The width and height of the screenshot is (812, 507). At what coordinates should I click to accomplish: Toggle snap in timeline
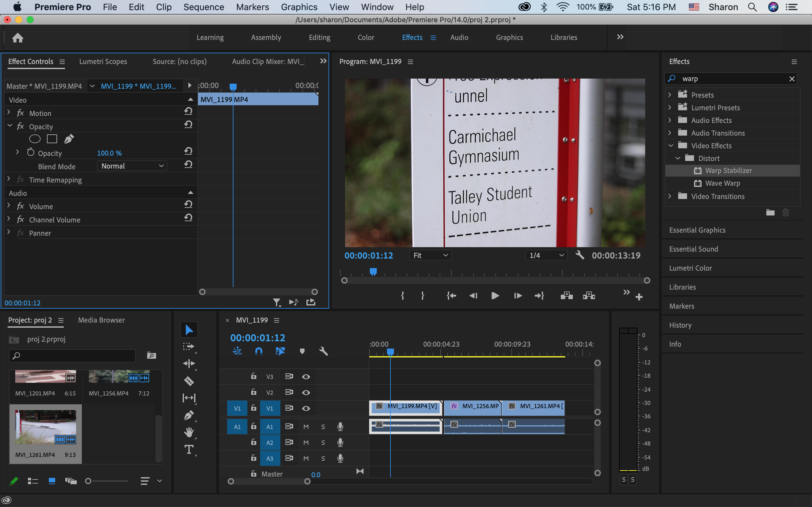click(259, 351)
